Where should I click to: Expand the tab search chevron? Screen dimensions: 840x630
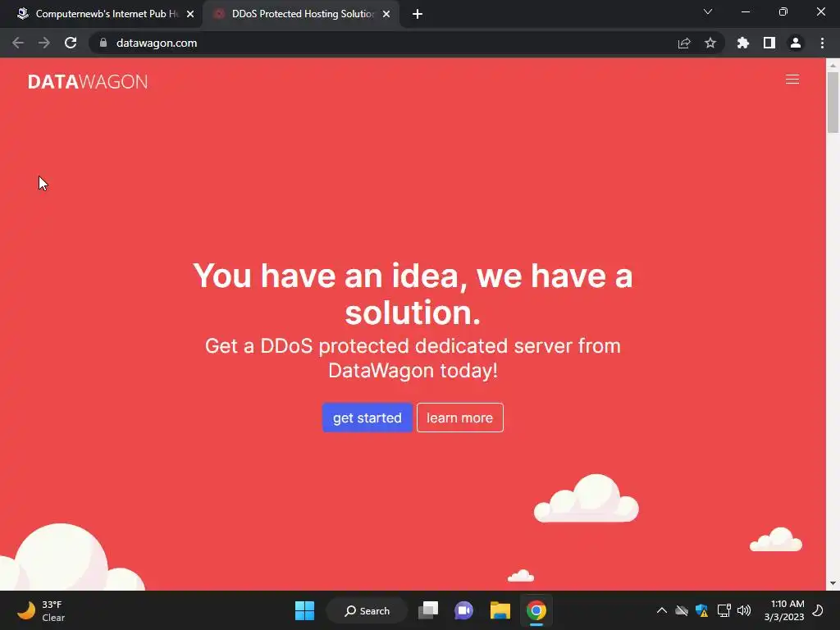(x=708, y=11)
